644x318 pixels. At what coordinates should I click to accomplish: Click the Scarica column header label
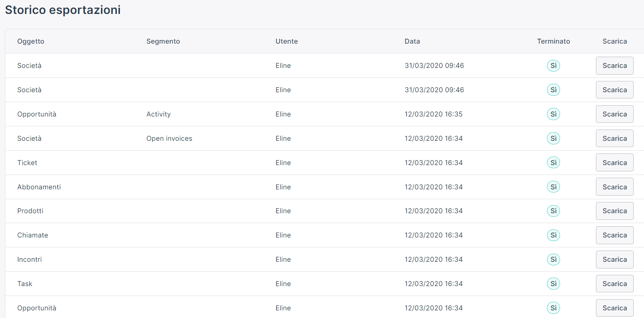point(614,41)
